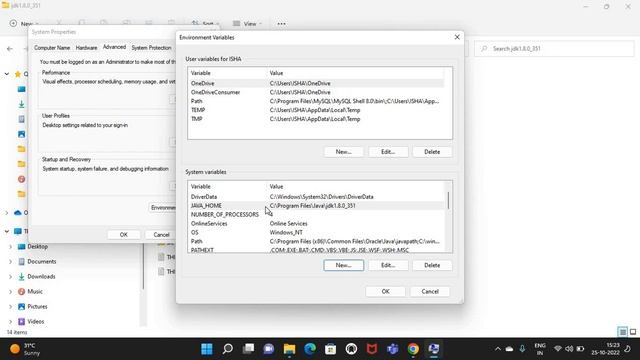Show hidden tray icons chevron
Viewport: 640px width, 360px height.
point(498,349)
